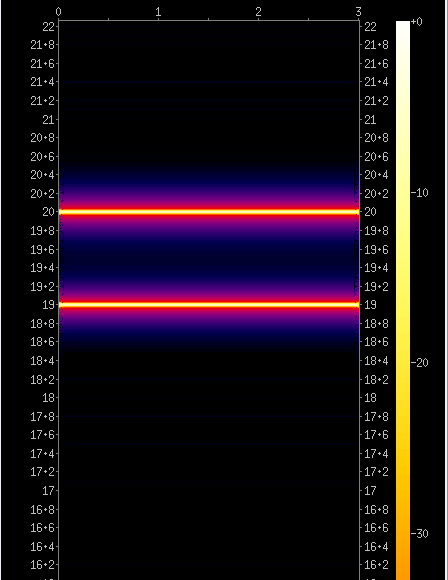Click the 19.8 label on left frequency axis
Screen dimensions: 448x580
point(43,231)
